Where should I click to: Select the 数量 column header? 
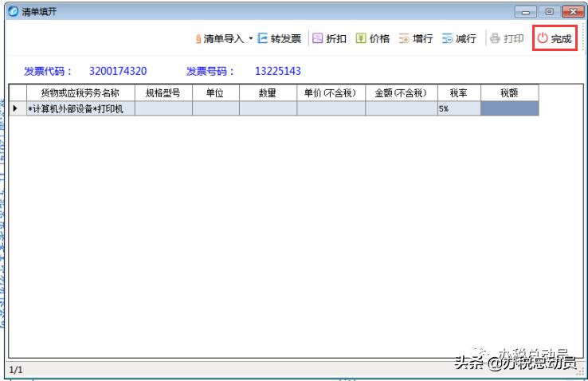[x=269, y=92]
